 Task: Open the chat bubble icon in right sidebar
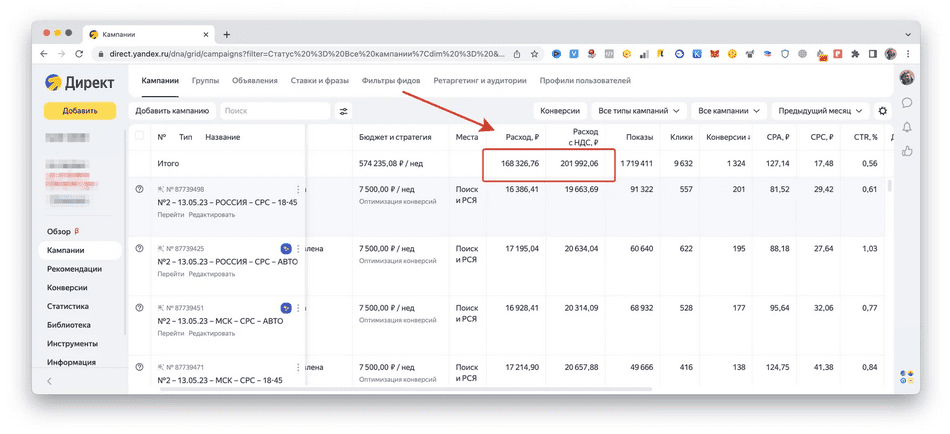907,103
